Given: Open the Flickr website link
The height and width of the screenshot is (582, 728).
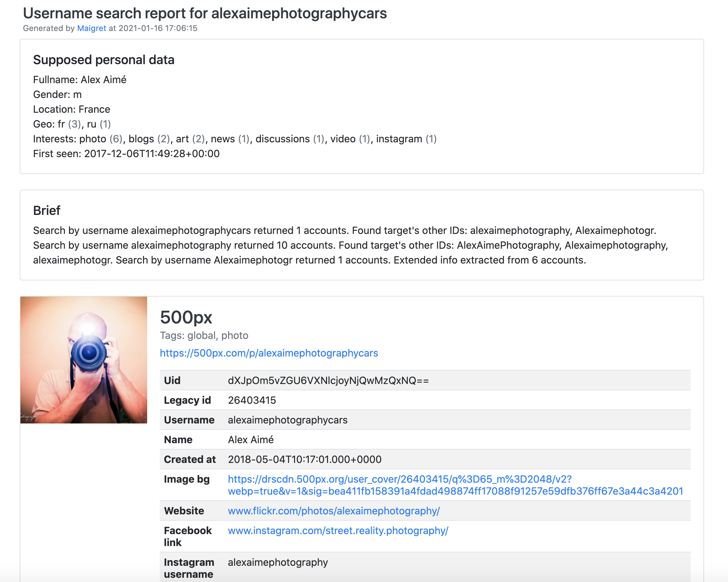Looking at the screenshot, I should [333, 511].
